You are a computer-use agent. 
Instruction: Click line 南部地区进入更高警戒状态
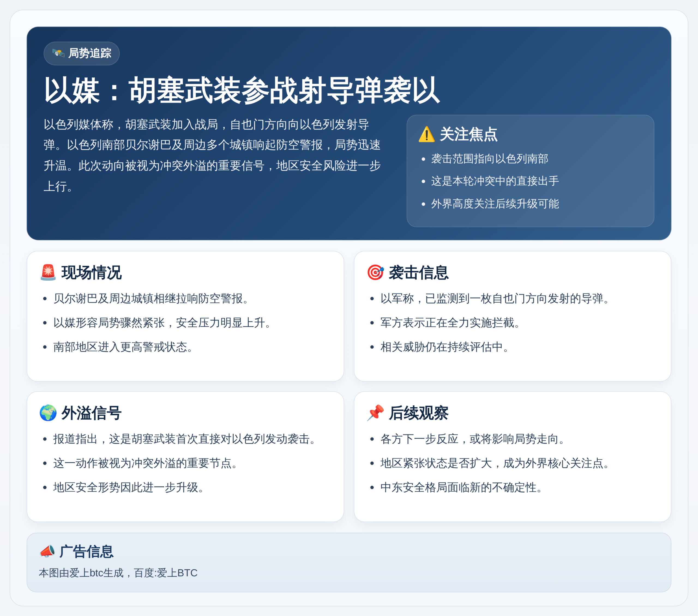coord(123,347)
